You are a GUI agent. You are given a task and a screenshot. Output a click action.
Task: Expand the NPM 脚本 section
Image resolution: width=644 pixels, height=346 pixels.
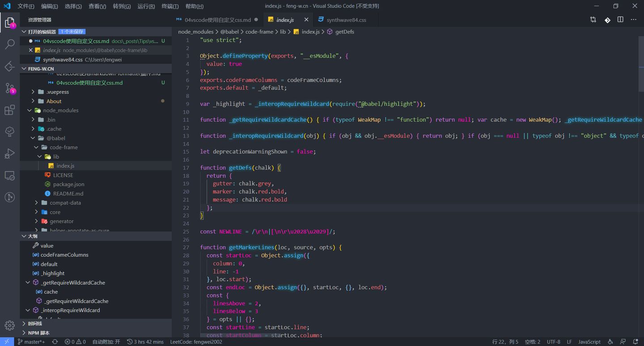[24, 333]
